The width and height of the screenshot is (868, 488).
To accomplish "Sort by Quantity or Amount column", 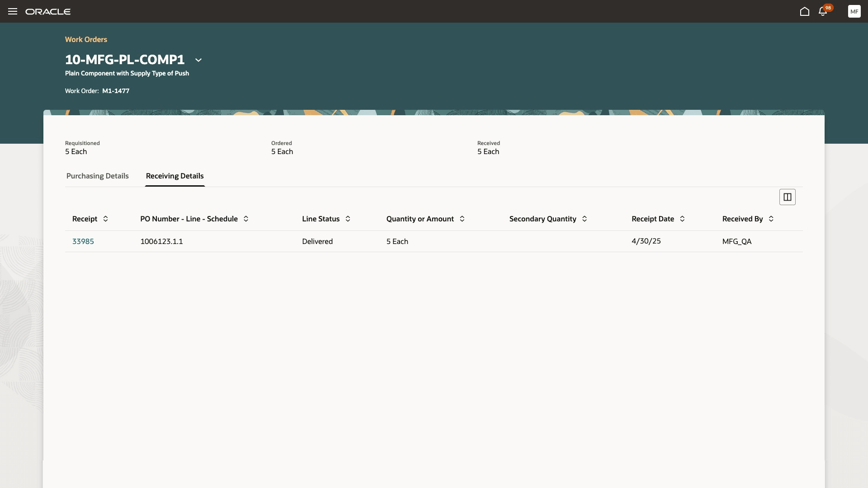I will pos(462,219).
